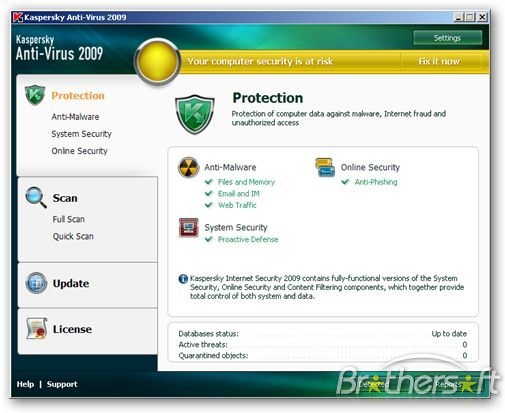
Task: Open the Help link
Action: (25, 384)
